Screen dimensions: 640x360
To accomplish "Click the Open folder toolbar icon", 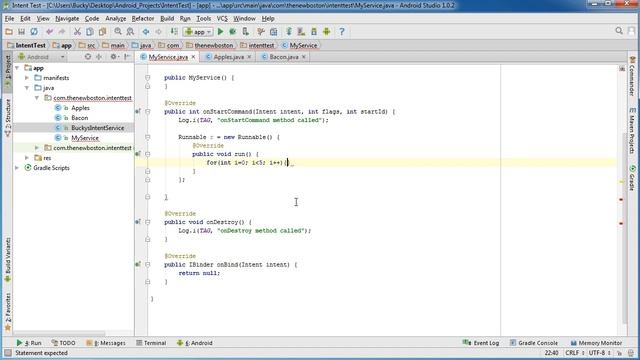I will (9, 32).
